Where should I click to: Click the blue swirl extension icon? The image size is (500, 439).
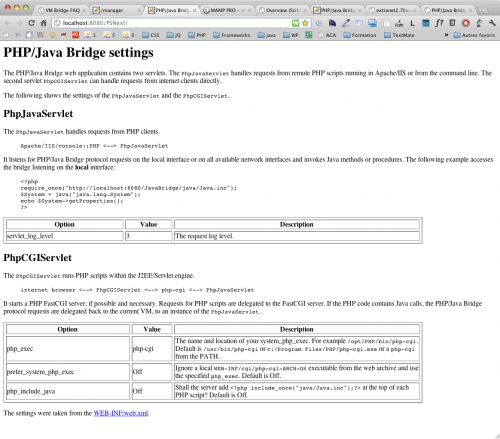319,23
